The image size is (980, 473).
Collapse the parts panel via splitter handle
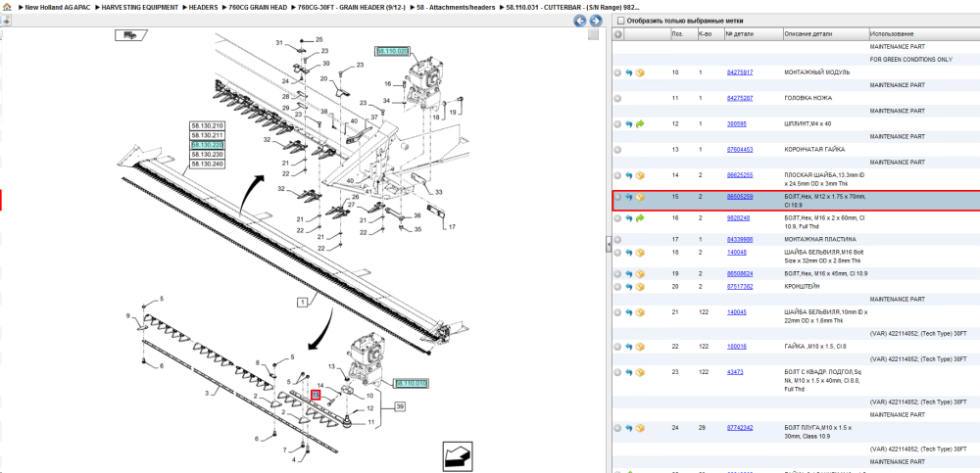tap(609, 246)
